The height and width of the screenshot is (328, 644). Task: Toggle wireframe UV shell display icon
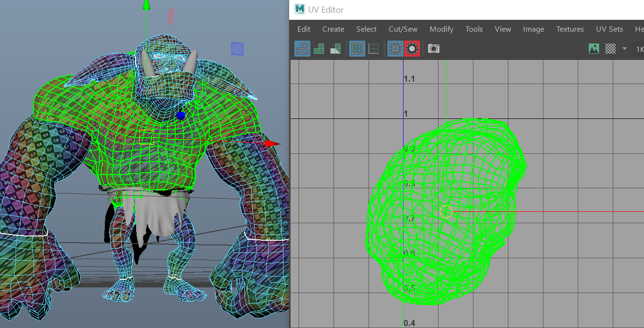(302, 49)
